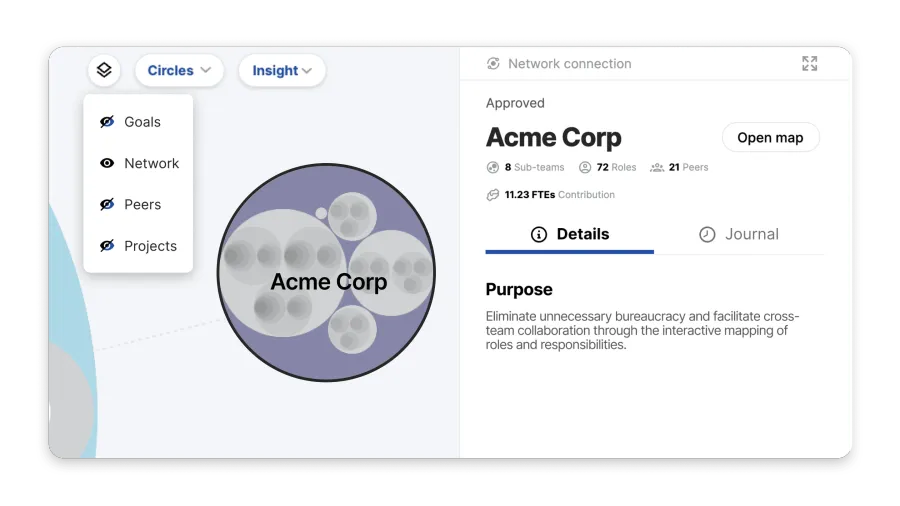Show Goals layer via eye icon
The height and width of the screenshot is (506, 900).
(x=107, y=122)
